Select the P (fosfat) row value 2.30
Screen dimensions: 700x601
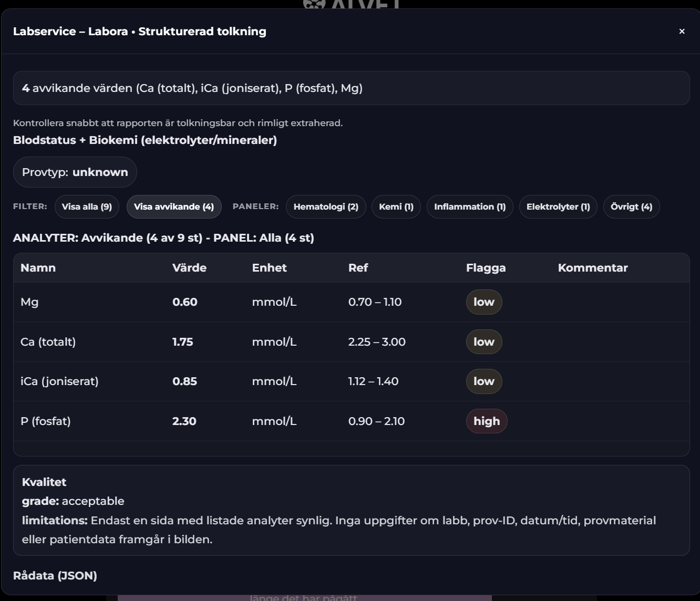(x=184, y=421)
